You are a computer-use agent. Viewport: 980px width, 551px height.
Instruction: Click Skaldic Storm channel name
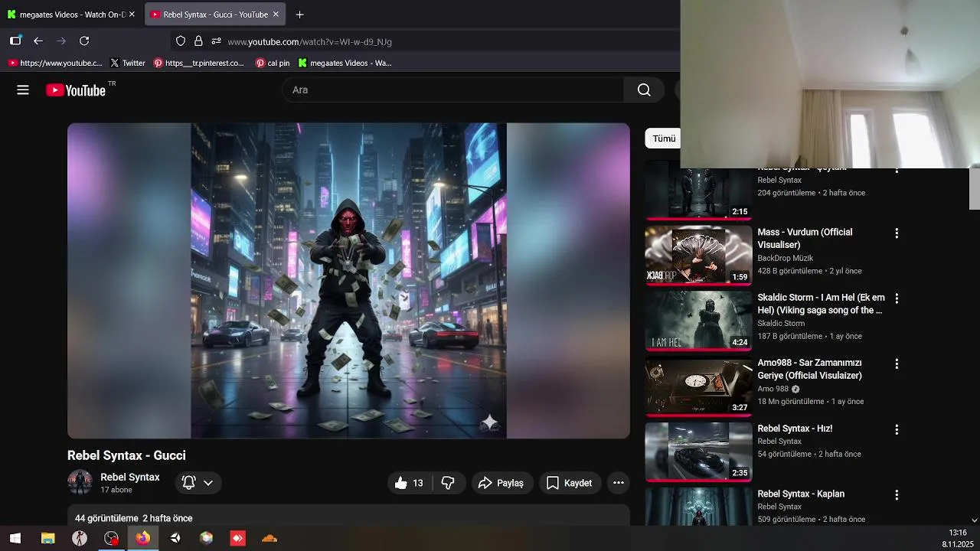pyautogui.click(x=781, y=323)
